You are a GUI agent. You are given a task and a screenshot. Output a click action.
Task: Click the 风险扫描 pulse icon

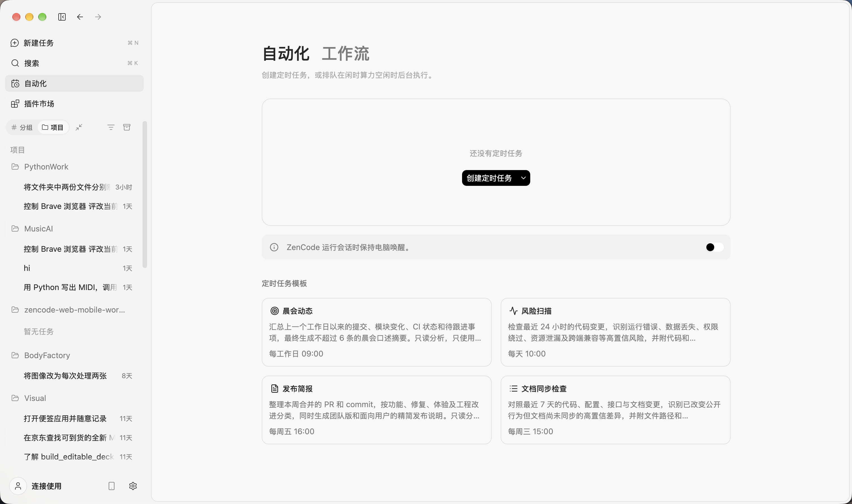coord(513,311)
